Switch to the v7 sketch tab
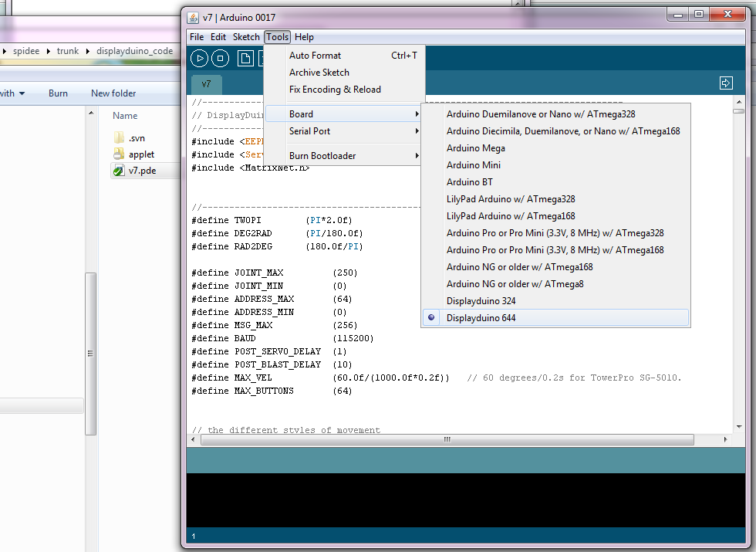The width and height of the screenshot is (756, 552). (206, 84)
